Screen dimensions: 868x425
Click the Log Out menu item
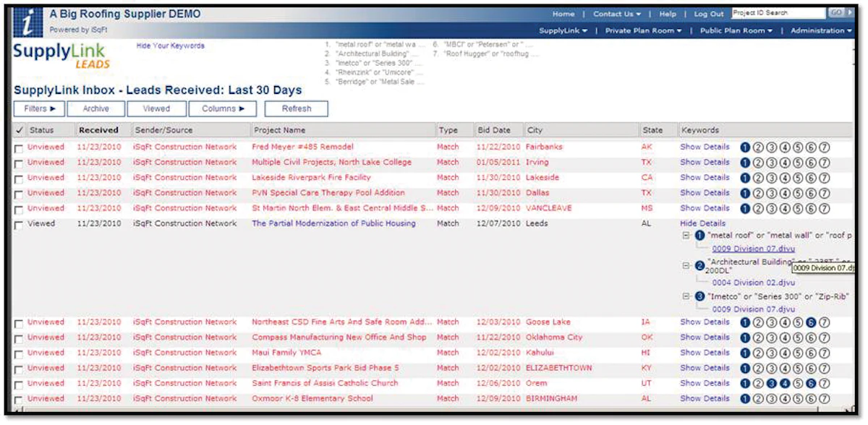[x=709, y=14]
